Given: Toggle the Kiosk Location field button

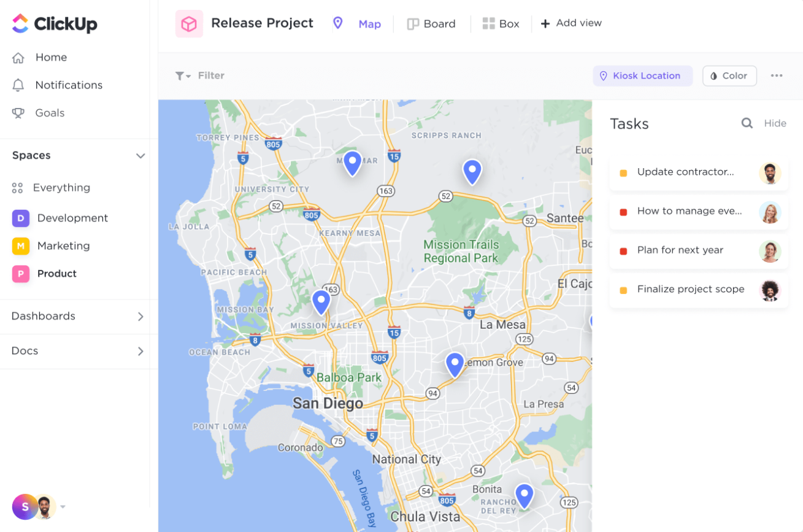Looking at the screenshot, I should pyautogui.click(x=642, y=76).
